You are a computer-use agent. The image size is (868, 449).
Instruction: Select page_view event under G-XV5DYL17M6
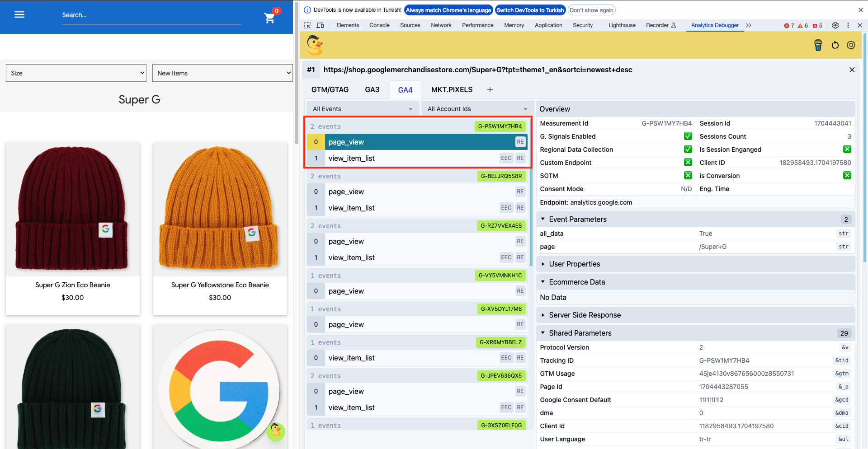coord(416,324)
